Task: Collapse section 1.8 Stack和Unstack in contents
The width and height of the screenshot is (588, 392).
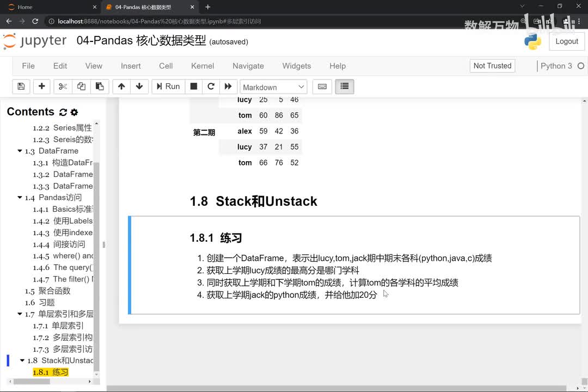Action: tap(22, 360)
